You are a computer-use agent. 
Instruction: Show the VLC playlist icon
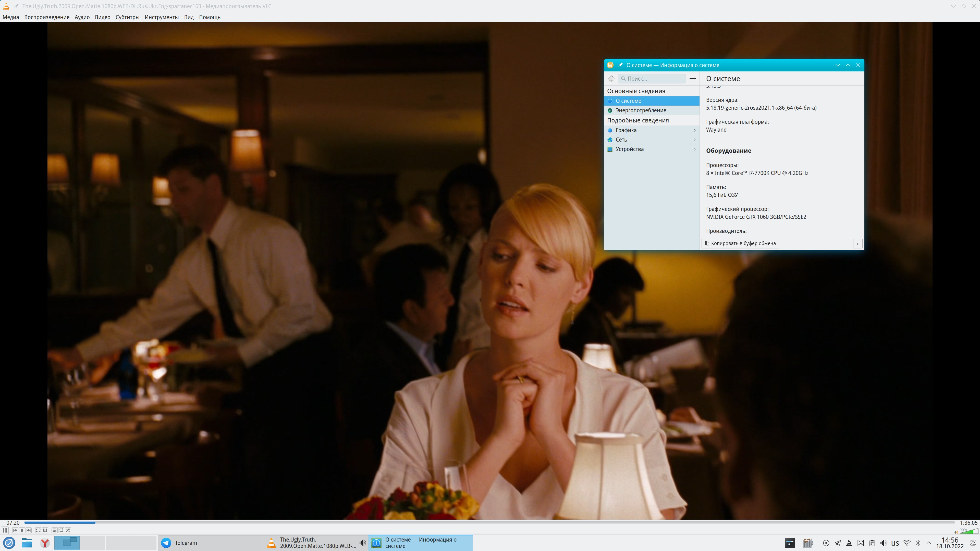[x=54, y=530]
